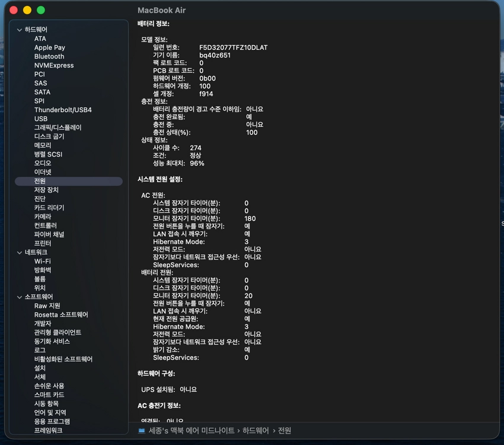Viewport: 504px width, 445px height.
Task: Collapse the 소프트웨어 section chevron
Action: tap(20, 297)
